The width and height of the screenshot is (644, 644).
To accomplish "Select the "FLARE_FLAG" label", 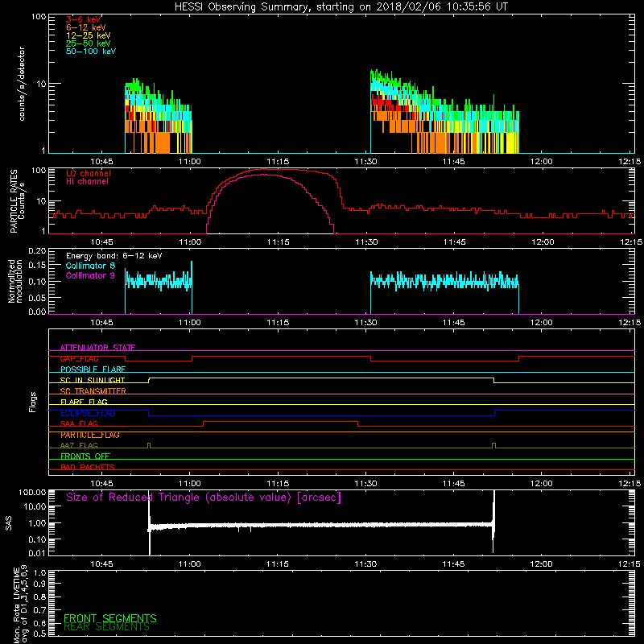I will [84, 402].
